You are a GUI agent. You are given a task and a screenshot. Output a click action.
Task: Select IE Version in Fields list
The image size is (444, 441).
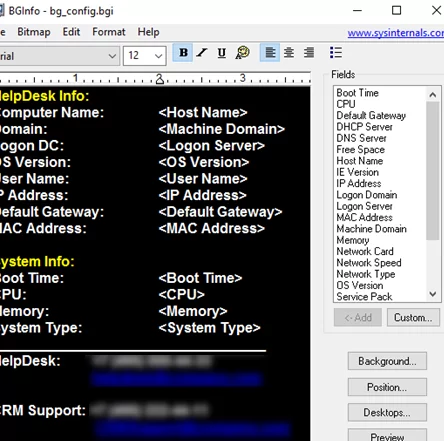coord(357,172)
